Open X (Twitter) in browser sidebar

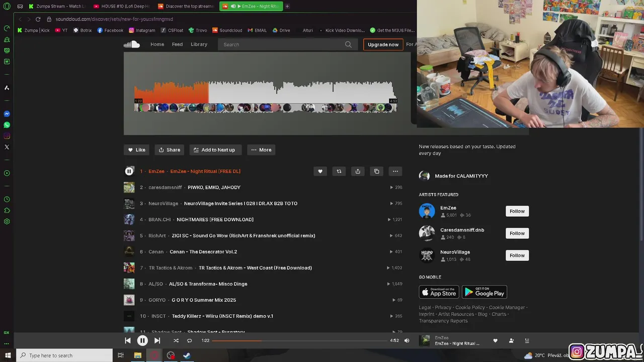click(7, 147)
